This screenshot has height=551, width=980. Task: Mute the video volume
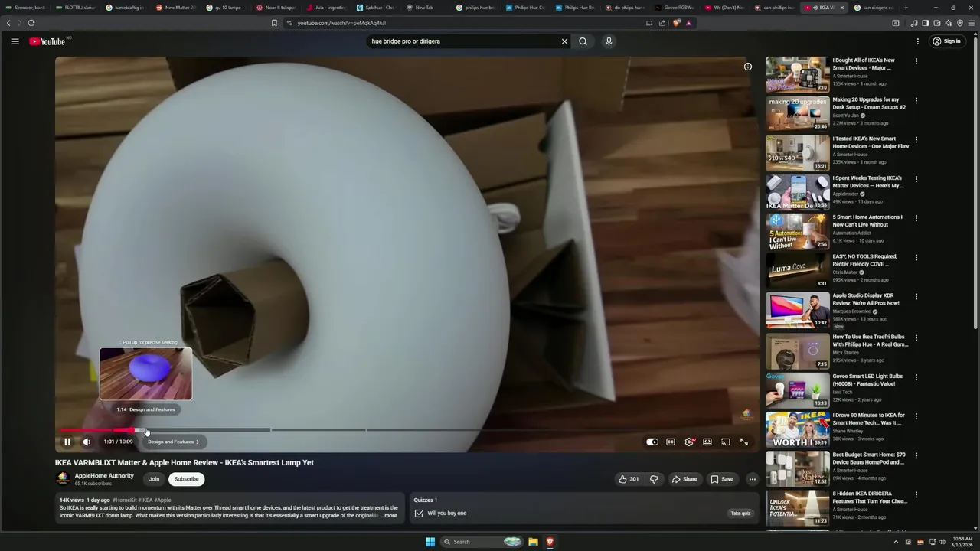(87, 442)
